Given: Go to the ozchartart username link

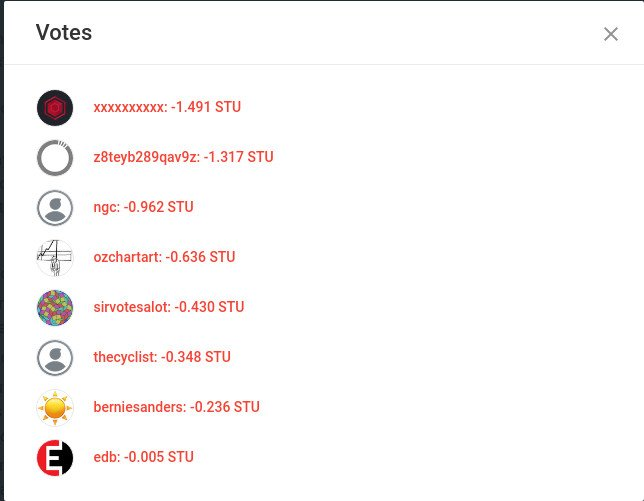Looking at the screenshot, I should pyautogui.click(x=127, y=257).
